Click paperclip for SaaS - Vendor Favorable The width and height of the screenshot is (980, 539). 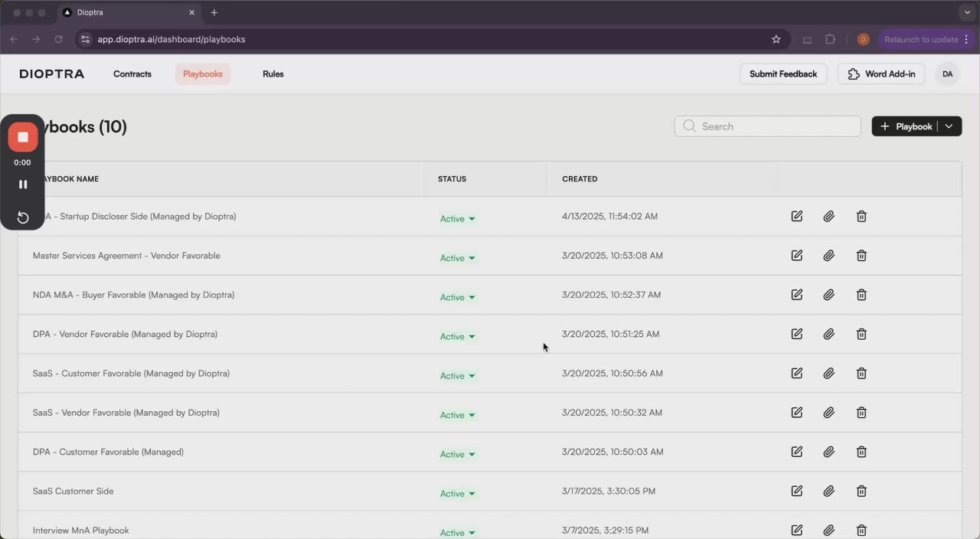point(828,413)
